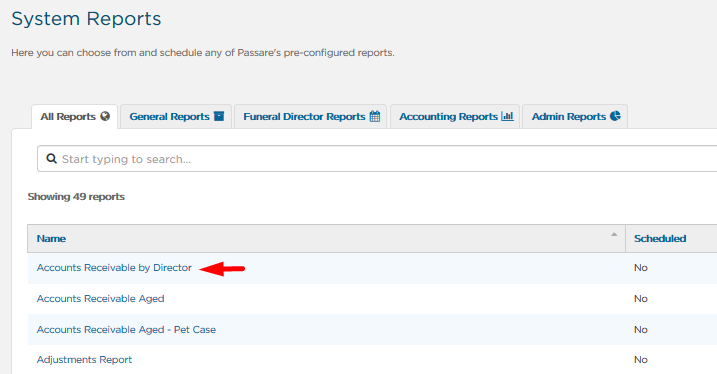Open Accounts Receivable by Director report

tap(114, 267)
